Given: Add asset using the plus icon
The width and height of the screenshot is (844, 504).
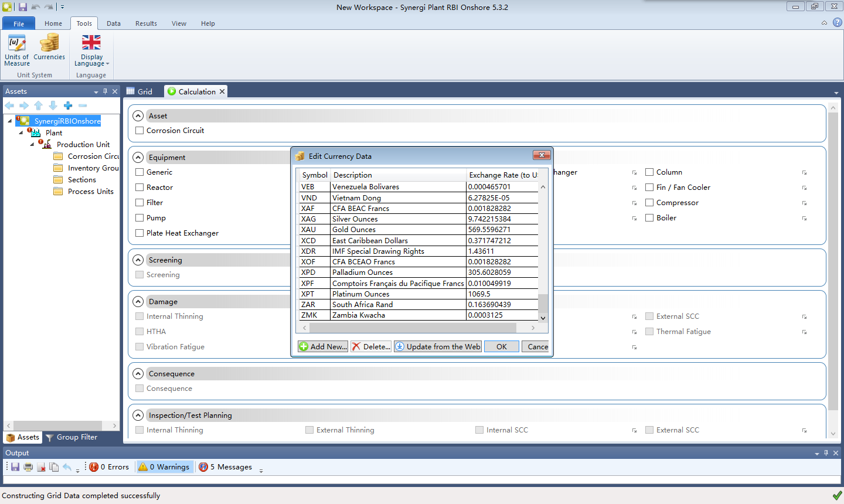Looking at the screenshot, I should pos(68,105).
